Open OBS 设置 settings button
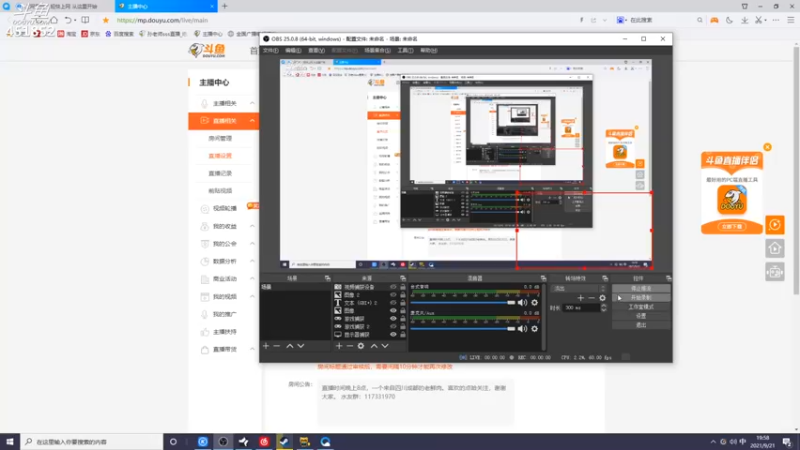 [641, 316]
